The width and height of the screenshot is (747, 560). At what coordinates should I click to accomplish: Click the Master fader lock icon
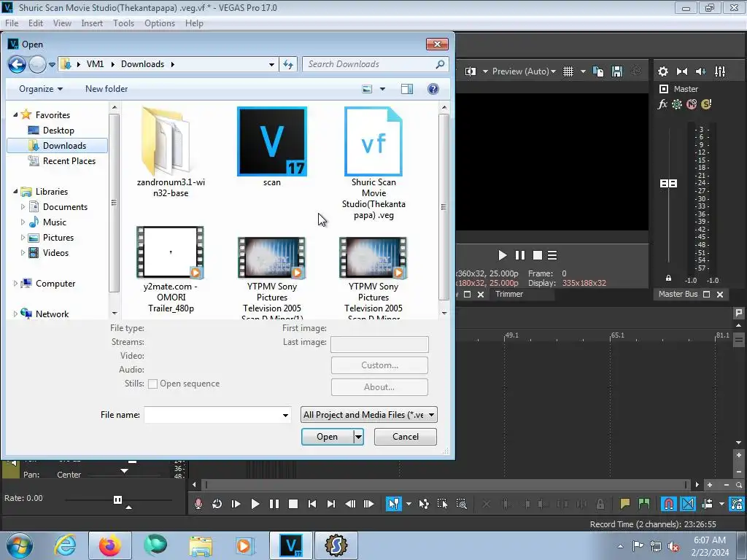(668, 278)
